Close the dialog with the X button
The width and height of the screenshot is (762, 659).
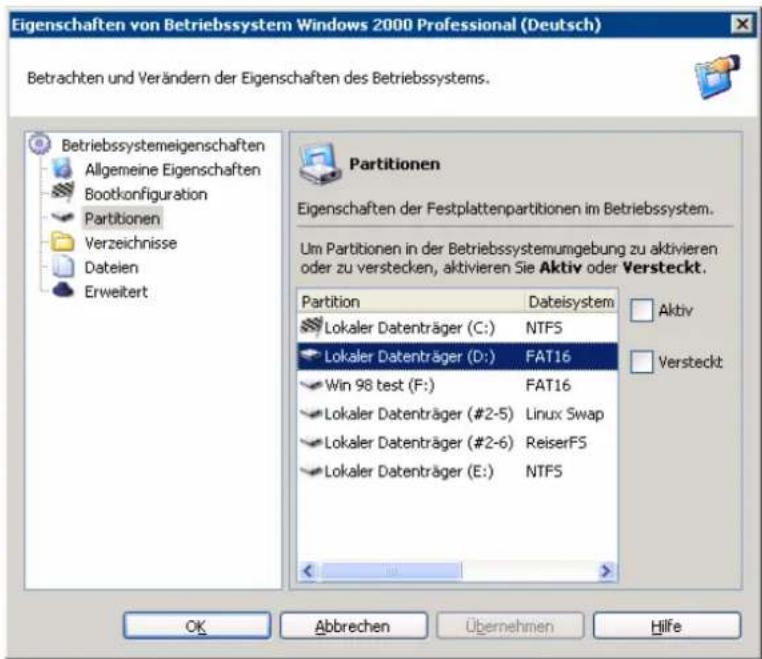coord(742,24)
